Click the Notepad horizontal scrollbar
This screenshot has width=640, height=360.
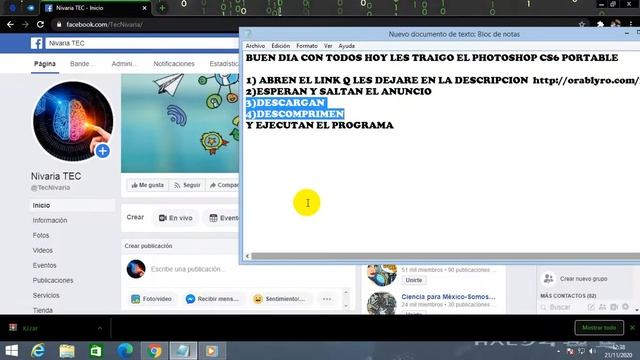tap(445, 256)
